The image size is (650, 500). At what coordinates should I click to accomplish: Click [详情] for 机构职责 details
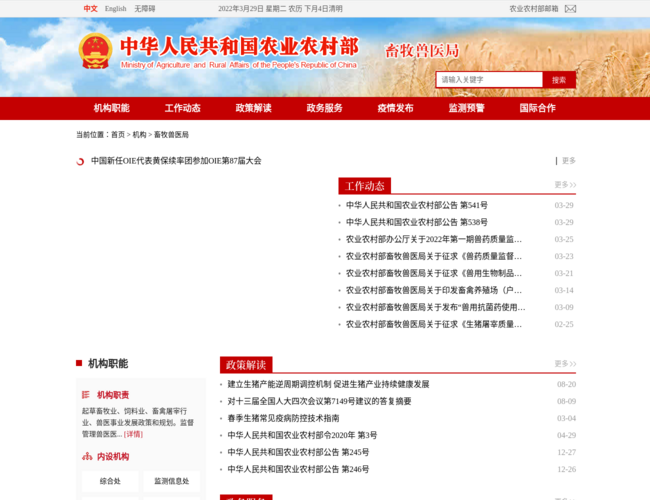pos(133,434)
